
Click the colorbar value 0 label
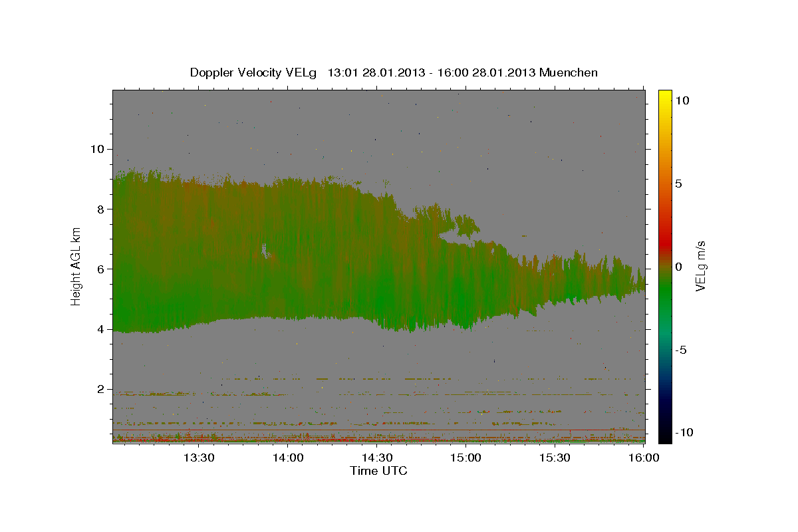tap(678, 267)
